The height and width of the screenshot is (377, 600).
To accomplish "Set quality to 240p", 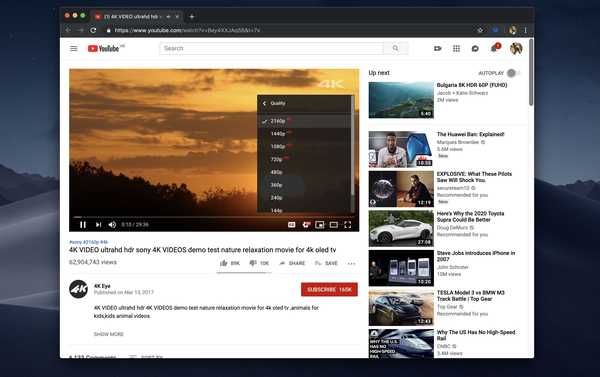I will click(x=304, y=197).
